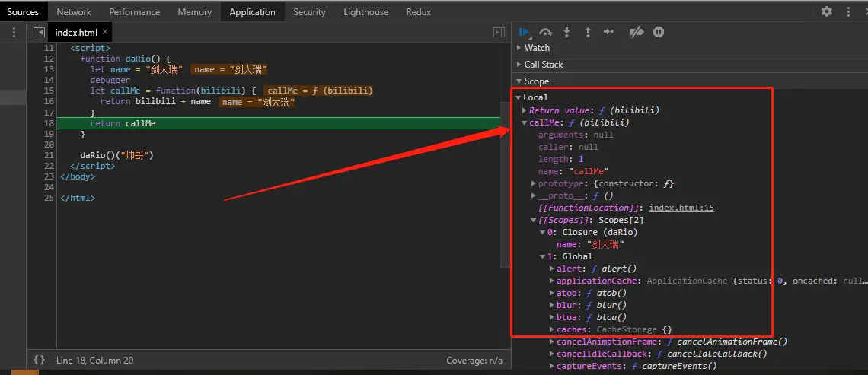868x375 pixels.
Task: Select the Application tab
Action: [253, 11]
